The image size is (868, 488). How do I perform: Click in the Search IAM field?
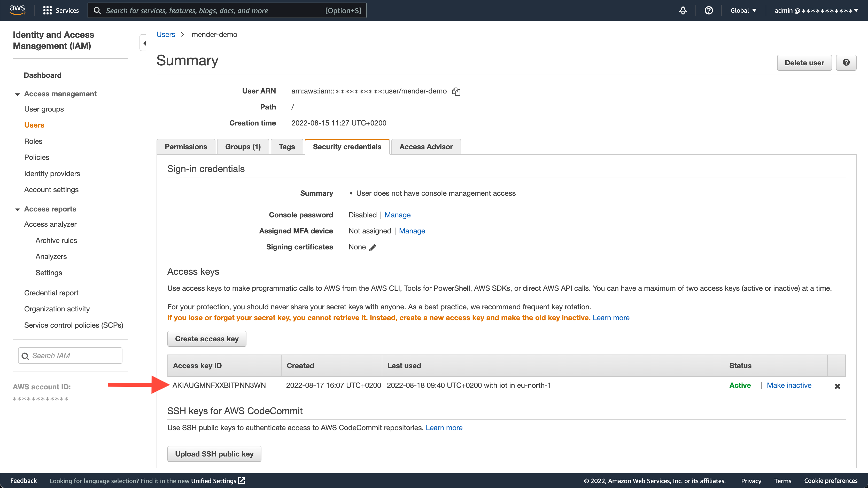74,356
